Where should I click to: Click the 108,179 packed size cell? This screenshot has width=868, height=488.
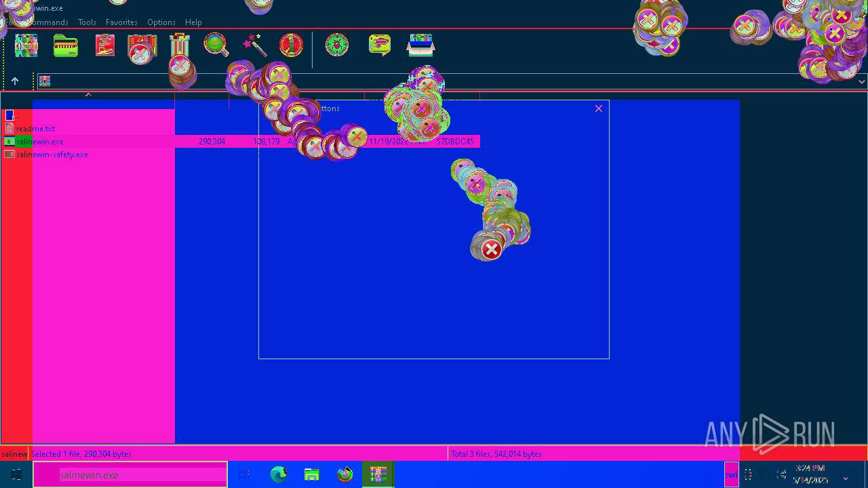266,142
